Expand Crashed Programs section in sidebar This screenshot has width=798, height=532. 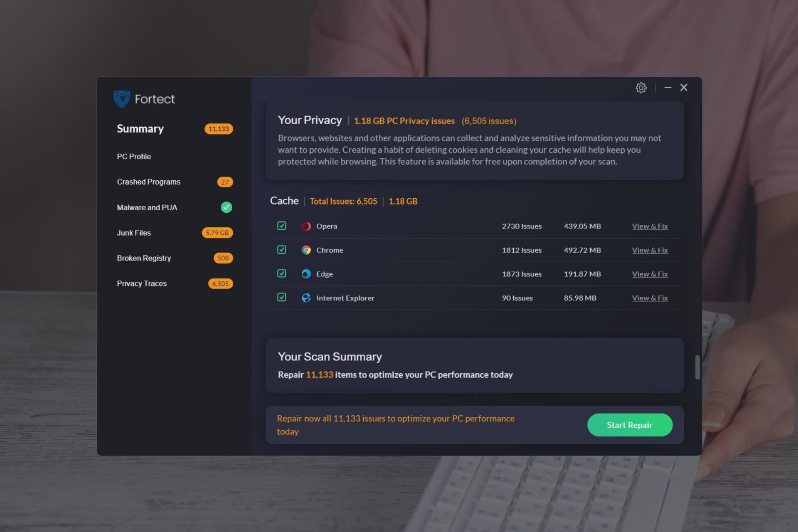coord(148,182)
